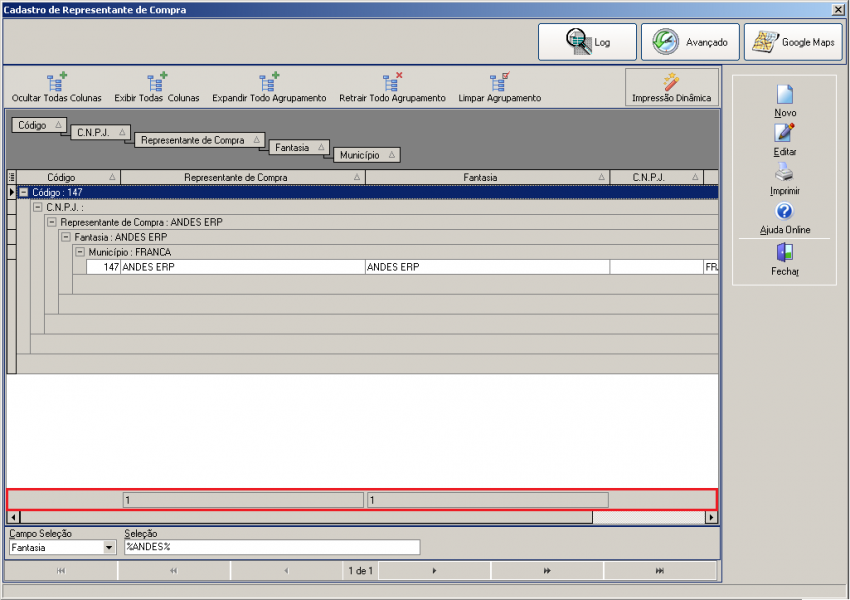The image size is (850, 600).
Task: Sort by the Código column header
Action: [69, 177]
